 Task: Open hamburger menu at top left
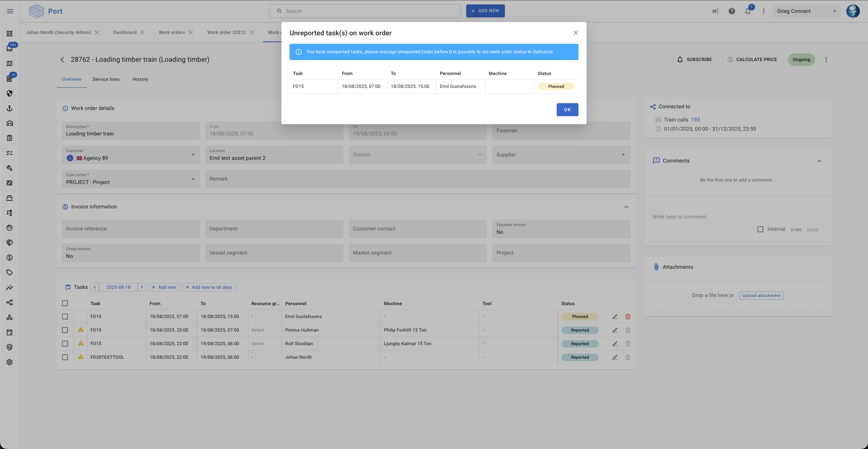point(10,11)
